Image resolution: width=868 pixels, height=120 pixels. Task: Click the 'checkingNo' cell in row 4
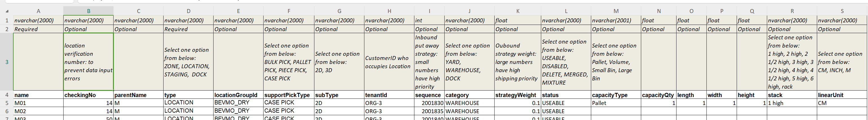click(x=88, y=95)
